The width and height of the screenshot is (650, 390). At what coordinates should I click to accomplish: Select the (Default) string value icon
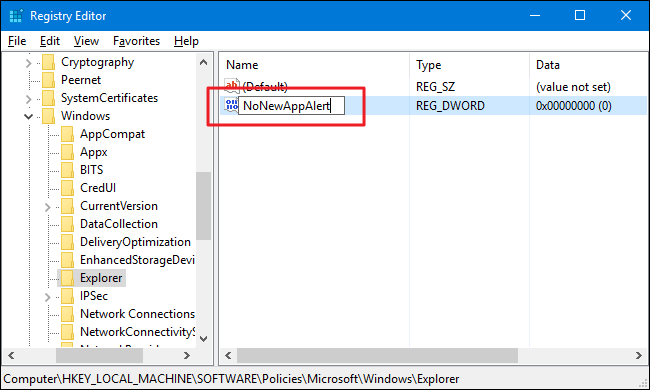coord(232,86)
